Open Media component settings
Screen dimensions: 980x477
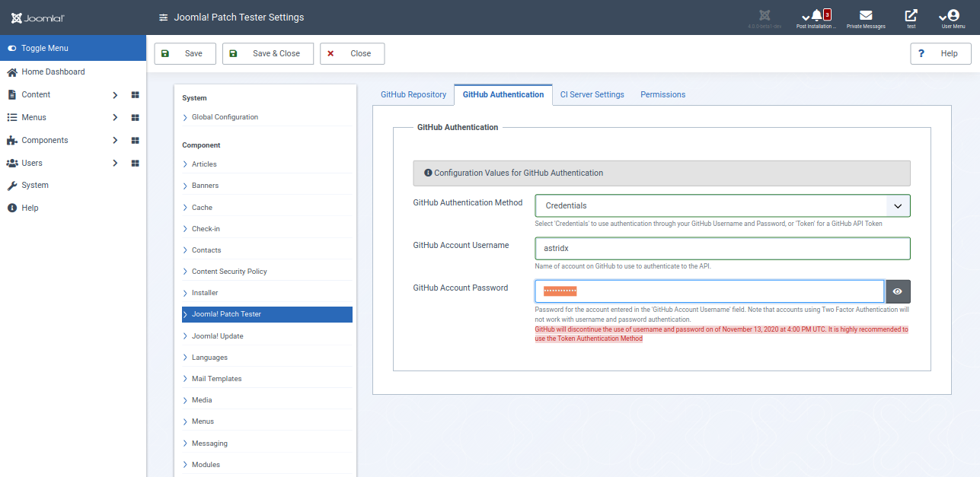267,399
